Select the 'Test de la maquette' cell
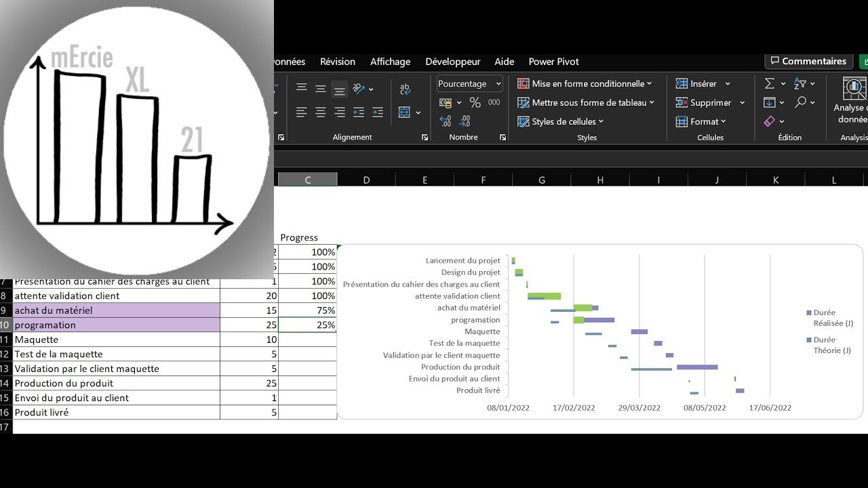 click(x=117, y=354)
